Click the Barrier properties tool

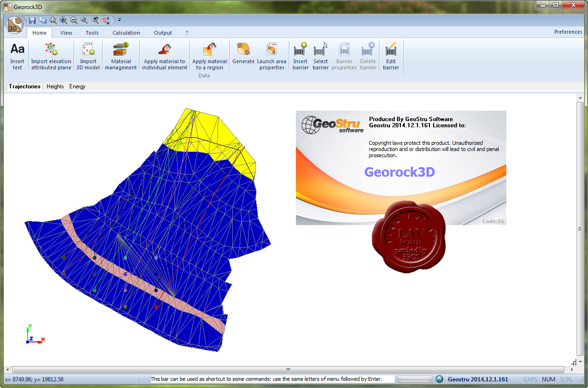[344, 56]
